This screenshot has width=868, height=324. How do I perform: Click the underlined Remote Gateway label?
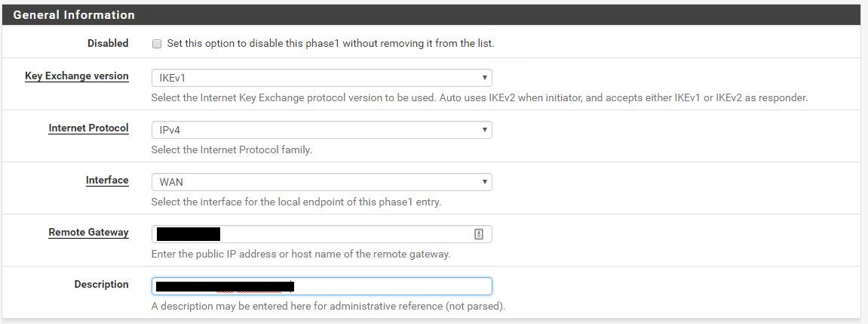pyautogui.click(x=88, y=233)
